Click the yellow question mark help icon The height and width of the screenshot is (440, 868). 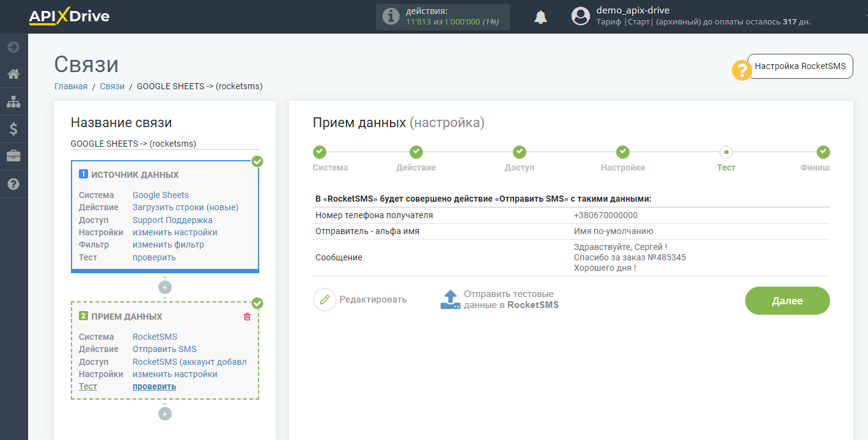[742, 71]
